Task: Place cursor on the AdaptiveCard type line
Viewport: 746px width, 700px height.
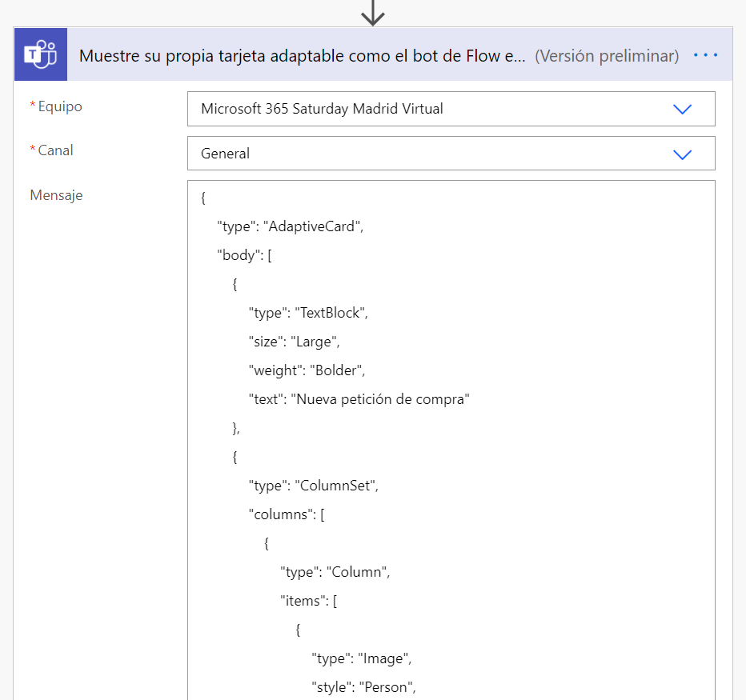Action: (290, 226)
